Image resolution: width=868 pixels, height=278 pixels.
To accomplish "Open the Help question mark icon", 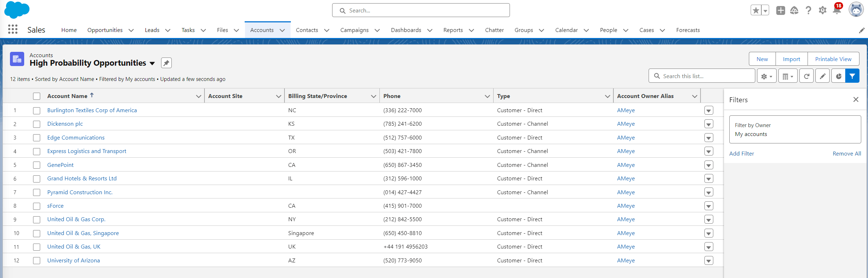I will click(808, 10).
